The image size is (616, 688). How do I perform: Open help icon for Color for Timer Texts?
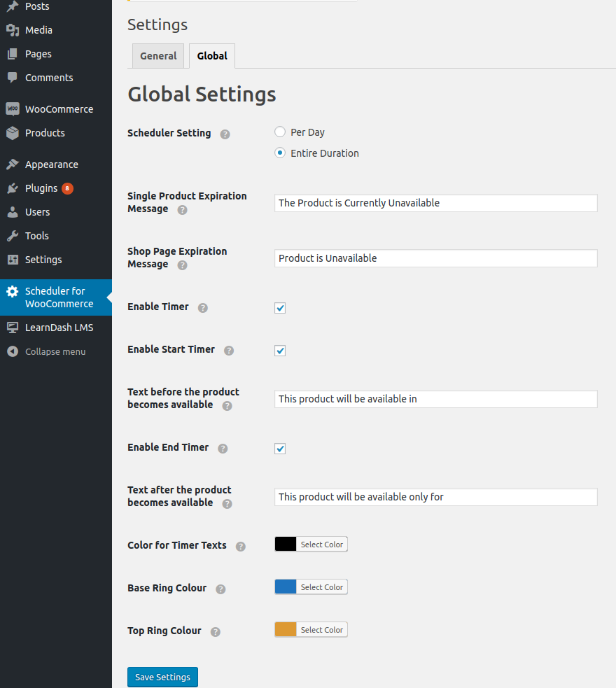click(x=241, y=547)
